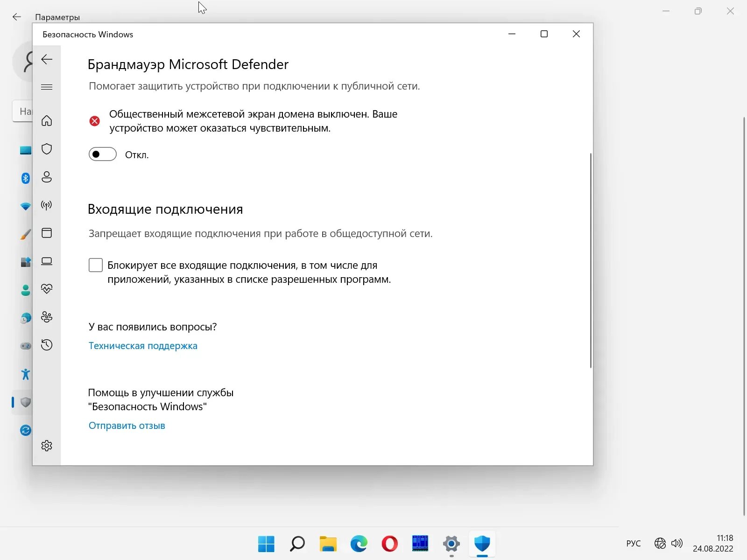Open Protection history clock icon
The image size is (747, 560).
point(47,345)
